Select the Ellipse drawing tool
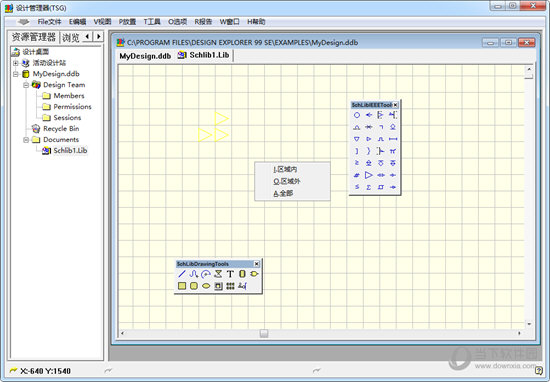This screenshot has width=550, height=382. pyautogui.click(x=206, y=286)
